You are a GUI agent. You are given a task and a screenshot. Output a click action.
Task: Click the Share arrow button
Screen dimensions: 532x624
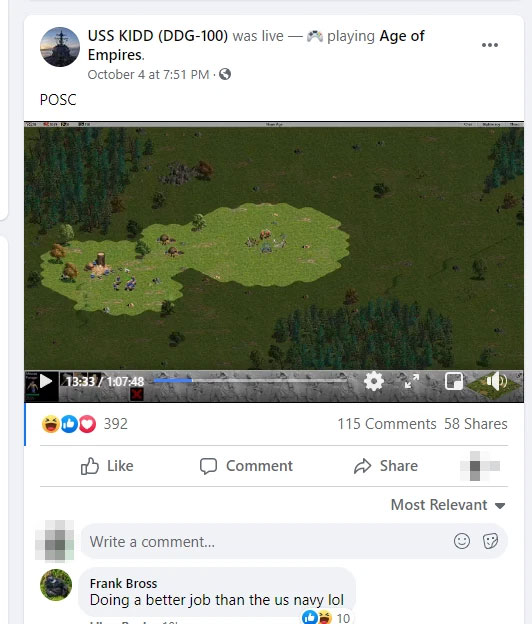[x=386, y=466]
